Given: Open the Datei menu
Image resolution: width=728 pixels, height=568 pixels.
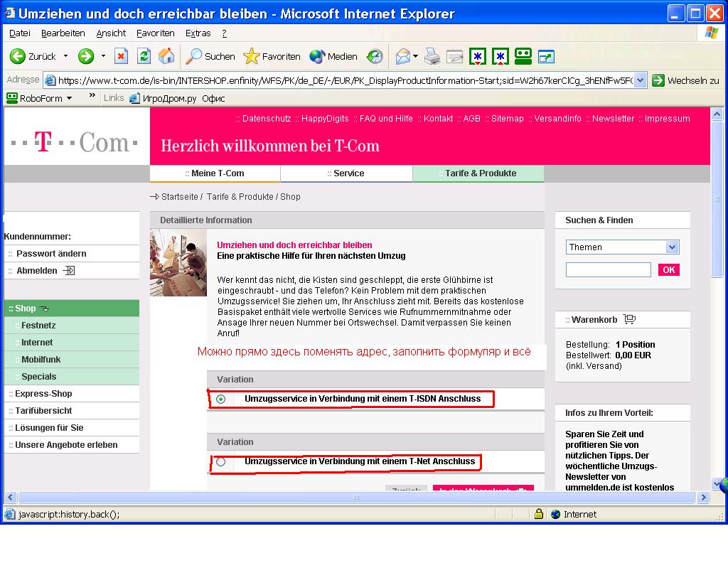Looking at the screenshot, I should tap(19, 33).
